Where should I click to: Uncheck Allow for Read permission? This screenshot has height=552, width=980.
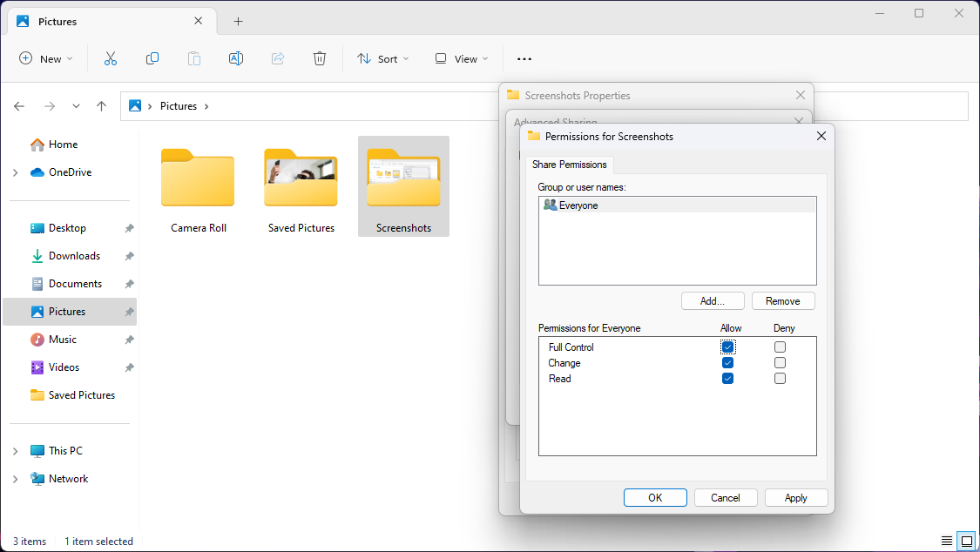727,379
